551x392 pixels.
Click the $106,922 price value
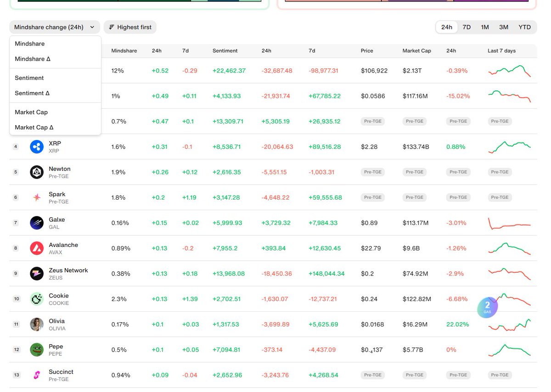point(374,71)
